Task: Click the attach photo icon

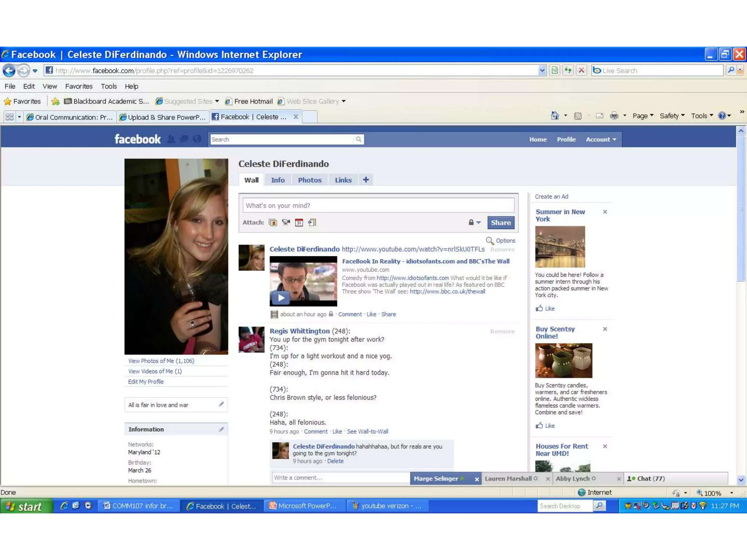Action: click(272, 222)
